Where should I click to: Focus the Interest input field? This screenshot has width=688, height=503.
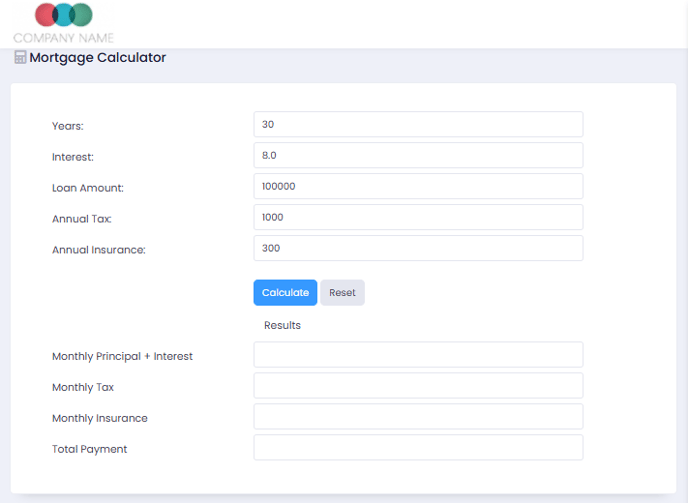coord(418,155)
